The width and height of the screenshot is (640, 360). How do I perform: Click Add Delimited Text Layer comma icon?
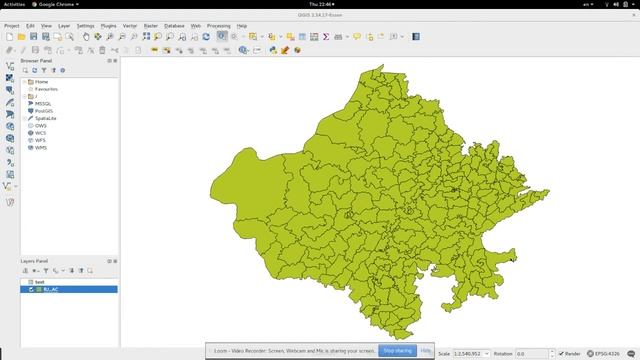pos(10,162)
